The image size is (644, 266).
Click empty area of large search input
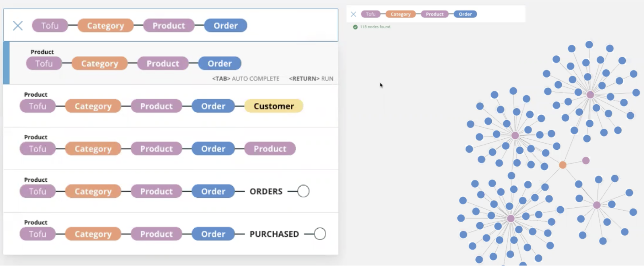(292, 26)
